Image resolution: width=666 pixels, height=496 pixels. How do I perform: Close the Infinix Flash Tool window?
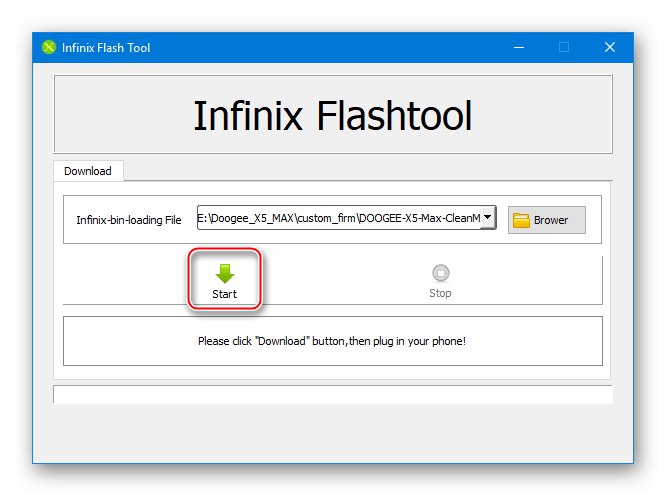610,47
